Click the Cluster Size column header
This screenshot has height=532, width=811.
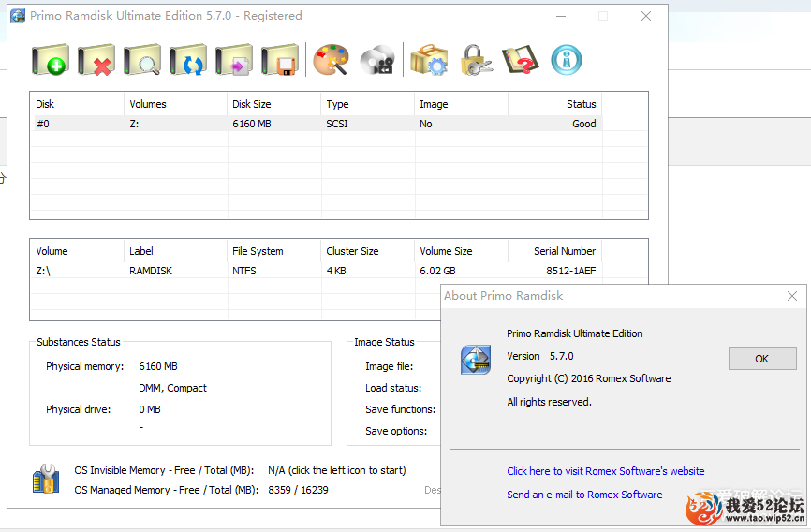coord(368,251)
